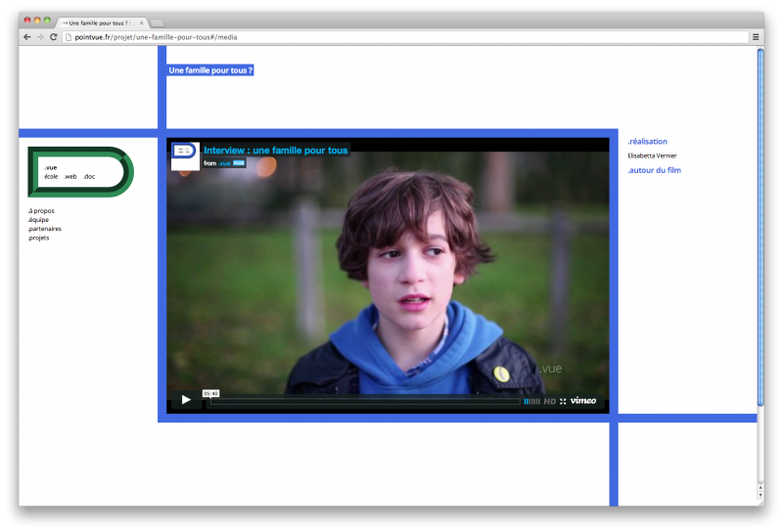This screenshot has width=783, height=532.
Task: Click the red window close button
Action: coord(27,21)
